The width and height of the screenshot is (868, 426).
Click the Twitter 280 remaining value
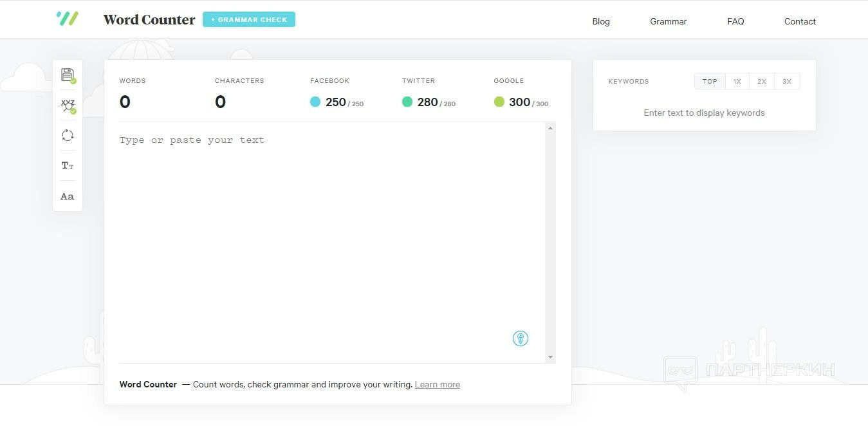pos(428,102)
